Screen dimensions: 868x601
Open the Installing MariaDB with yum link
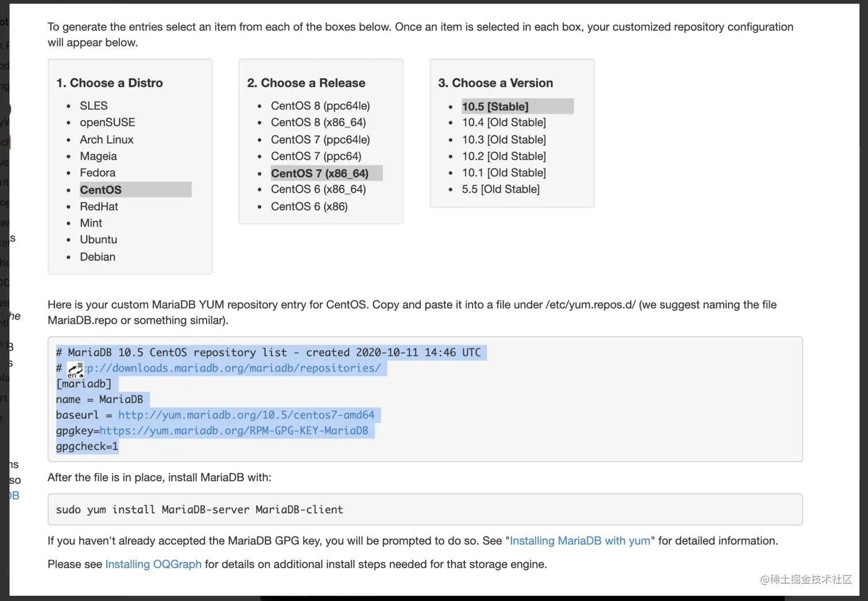coord(580,541)
